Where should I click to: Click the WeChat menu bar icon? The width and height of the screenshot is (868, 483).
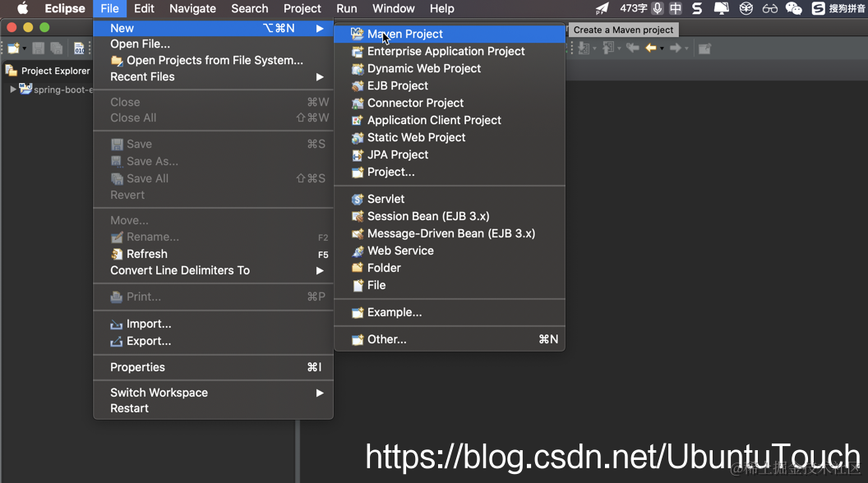pos(794,8)
